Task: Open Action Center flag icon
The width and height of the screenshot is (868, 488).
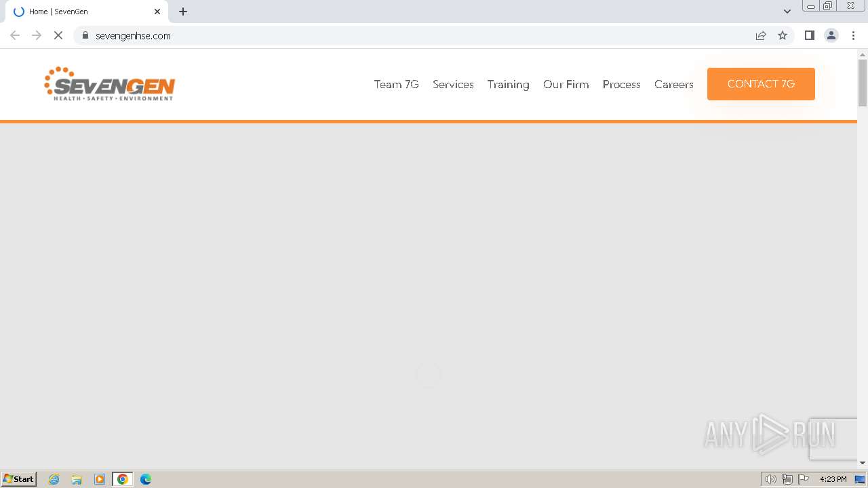Action: (804, 479)
